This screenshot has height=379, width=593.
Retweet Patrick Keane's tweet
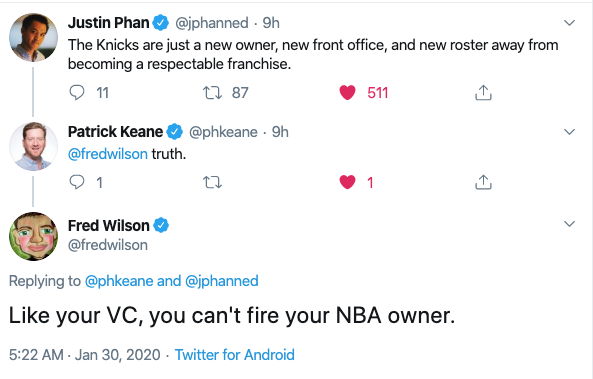212,182
